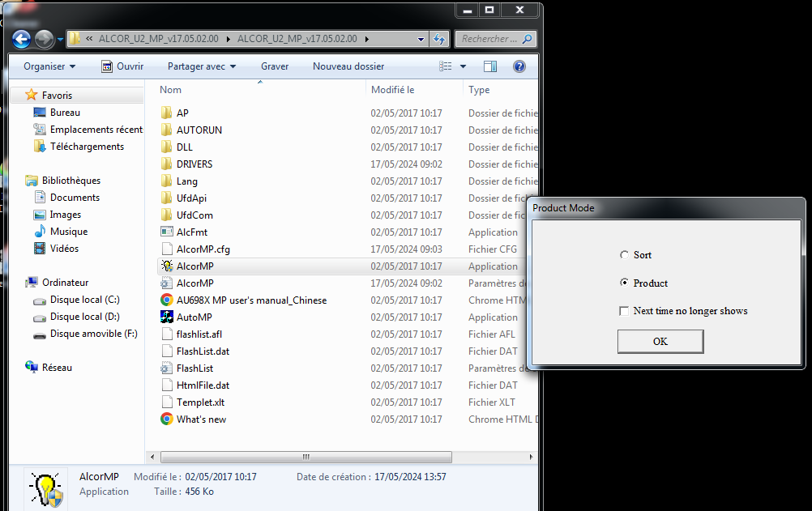Viewport: 812px width, 511px height.
Task: Expand path arrow after last ALCOR_U2_MP folder
Action: 366,39
